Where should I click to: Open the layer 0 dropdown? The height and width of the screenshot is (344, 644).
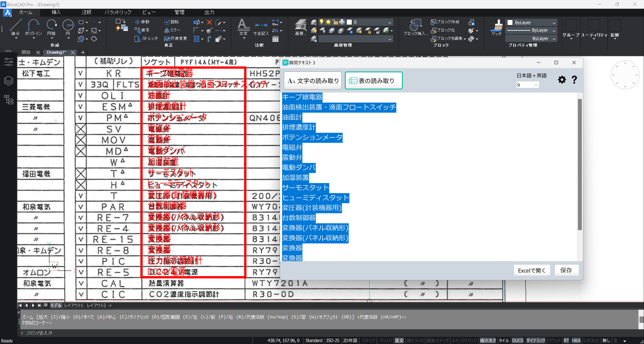(x=389, y=22)
